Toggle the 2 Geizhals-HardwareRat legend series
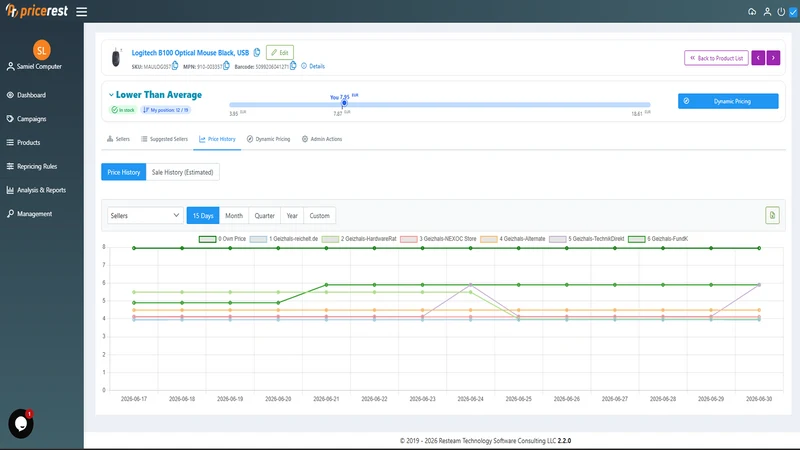This screenshot has width=800, height=450. 359,239
